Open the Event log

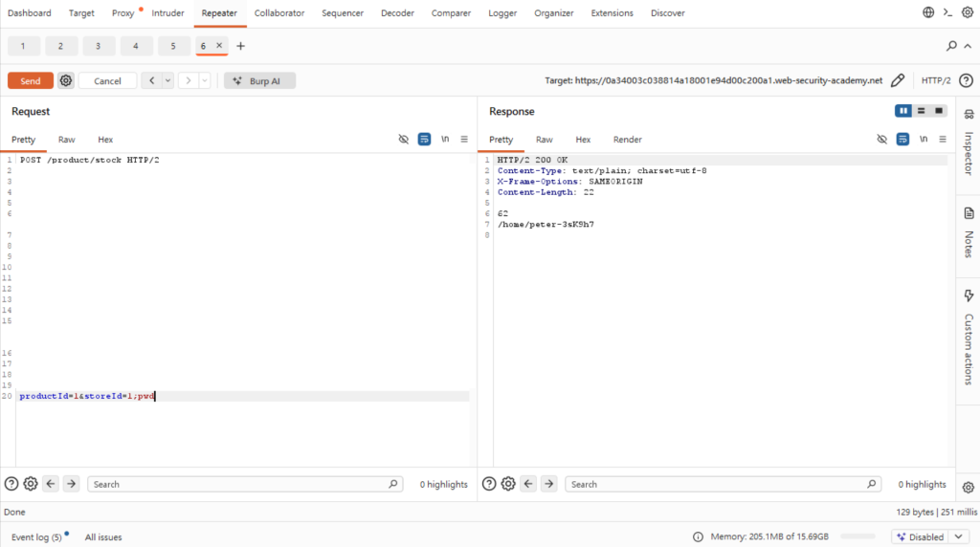pos(36,537)
